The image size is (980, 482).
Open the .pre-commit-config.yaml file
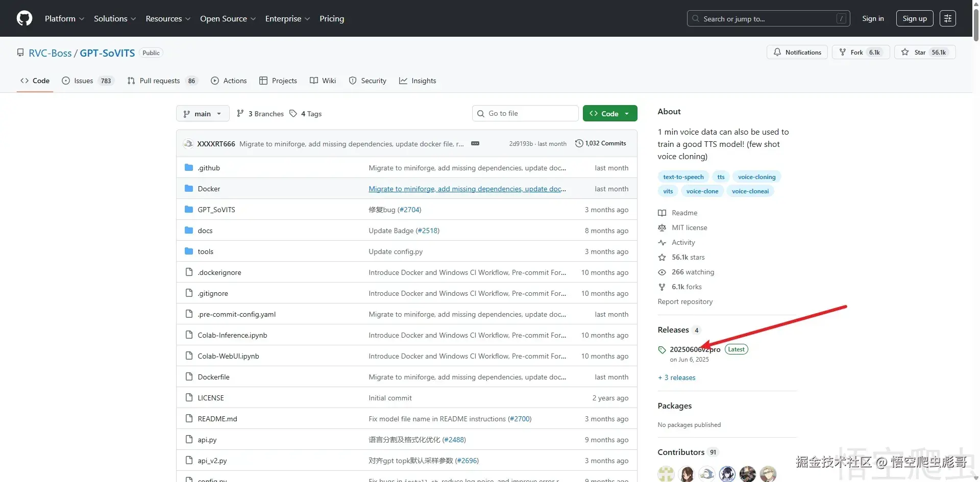(237, 314)
